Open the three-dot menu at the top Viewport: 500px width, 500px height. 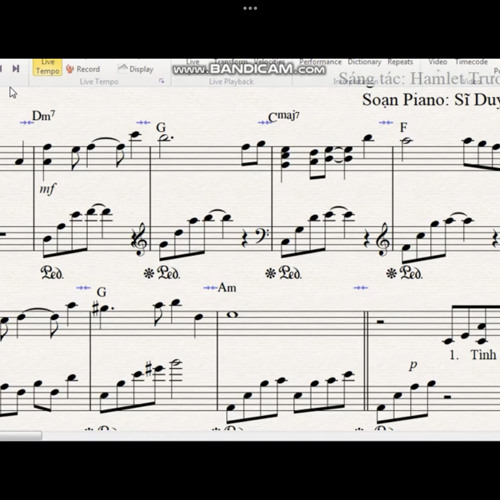coord(250,8)
